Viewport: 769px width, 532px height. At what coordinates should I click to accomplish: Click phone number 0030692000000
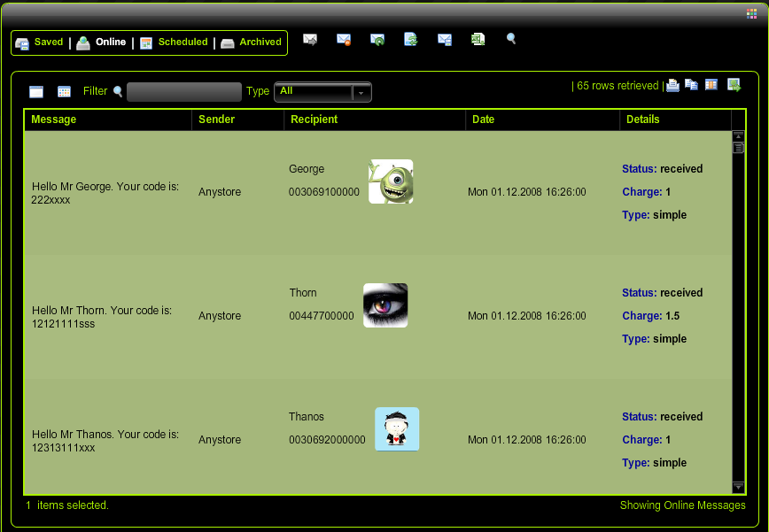tap(327, 440)
